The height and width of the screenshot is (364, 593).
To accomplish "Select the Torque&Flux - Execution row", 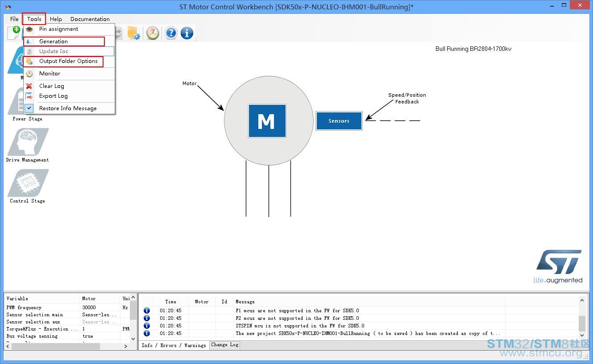I will (67, 329).
